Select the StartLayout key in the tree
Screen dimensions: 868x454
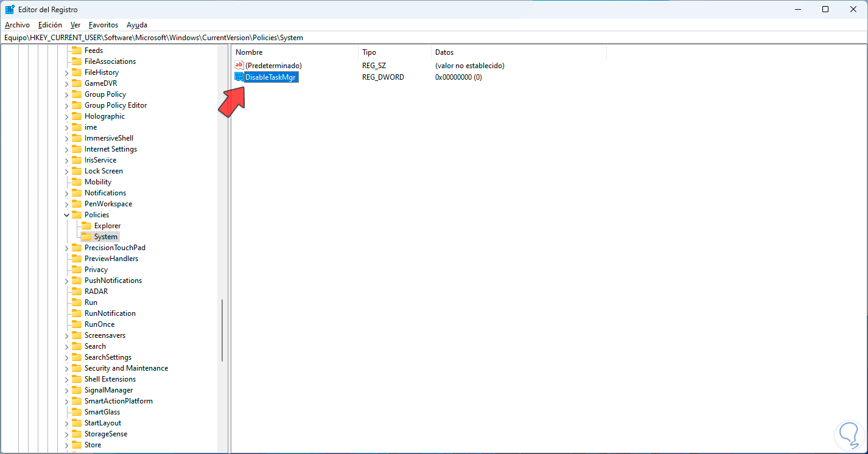[103, 423]
